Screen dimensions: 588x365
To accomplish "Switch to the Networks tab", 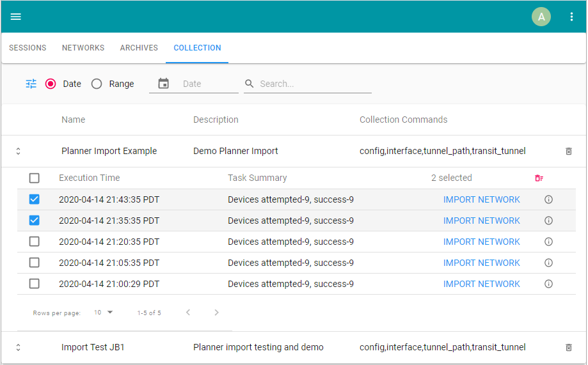I will 83,48.
